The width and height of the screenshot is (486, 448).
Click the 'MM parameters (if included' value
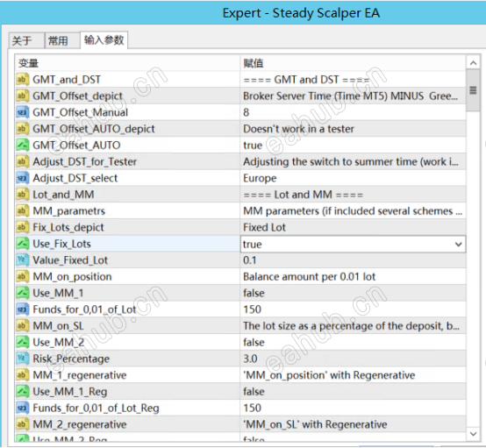[353, 211]
